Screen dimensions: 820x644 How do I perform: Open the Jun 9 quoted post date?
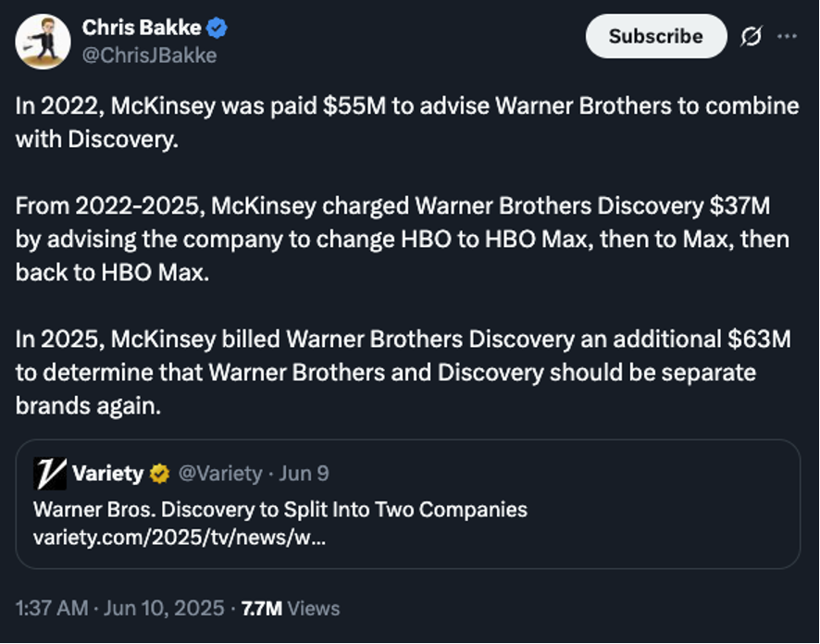pos(304,474)
